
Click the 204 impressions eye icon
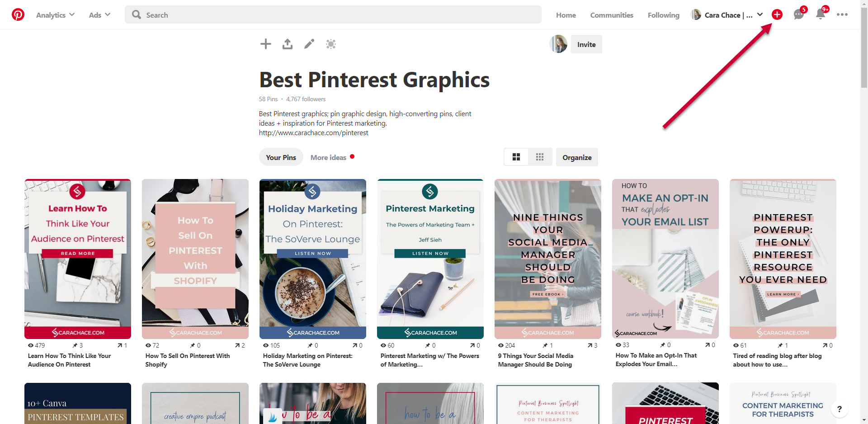(501, 345)
